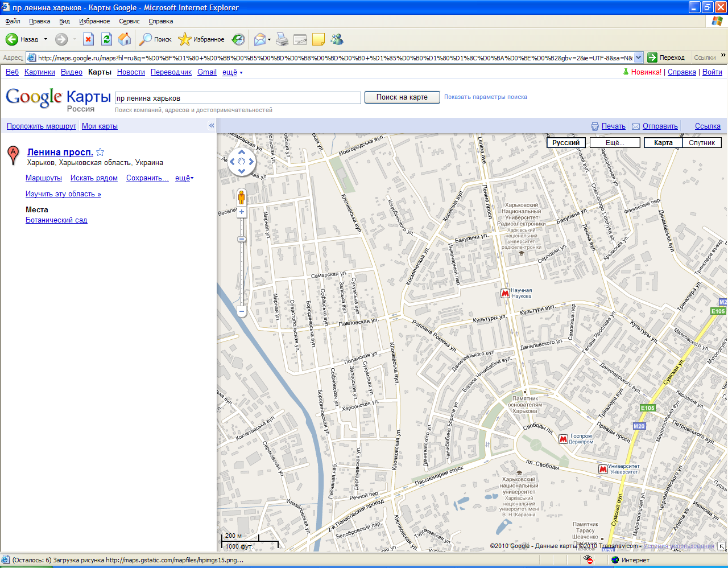Open the Вид menu

click(x=64, y=21)
